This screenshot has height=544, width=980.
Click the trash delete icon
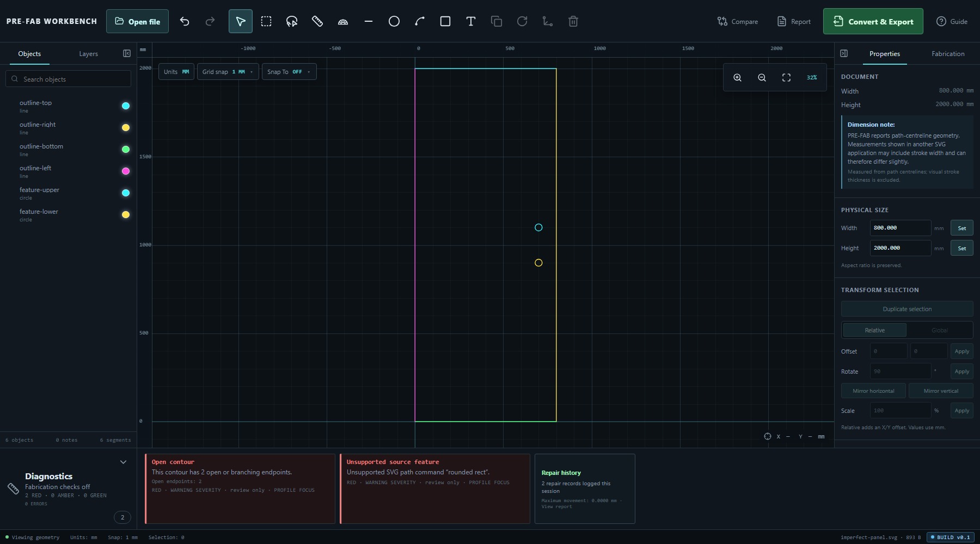(x=573, y=21)
